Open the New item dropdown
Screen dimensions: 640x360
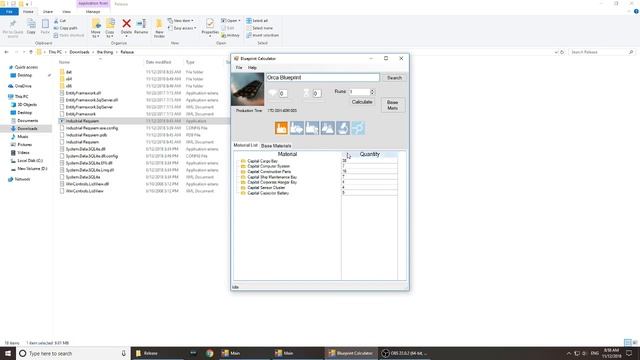click(181, 21)
